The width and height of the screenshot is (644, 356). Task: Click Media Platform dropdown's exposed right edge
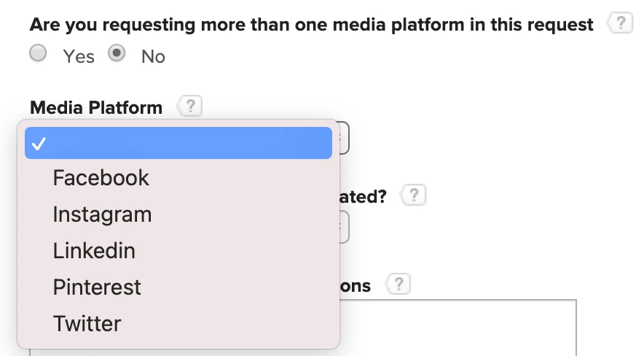(x=344, y=138)
